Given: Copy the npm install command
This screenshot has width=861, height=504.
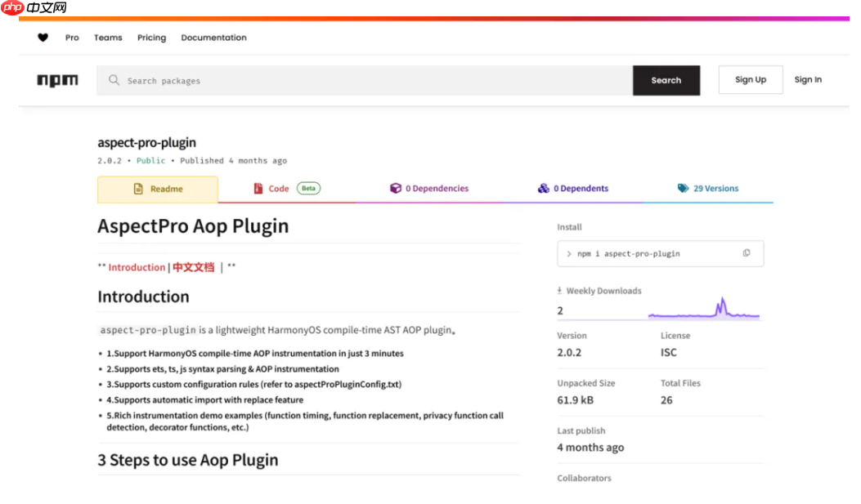Looking at the screenshot, I should (746, 253).
